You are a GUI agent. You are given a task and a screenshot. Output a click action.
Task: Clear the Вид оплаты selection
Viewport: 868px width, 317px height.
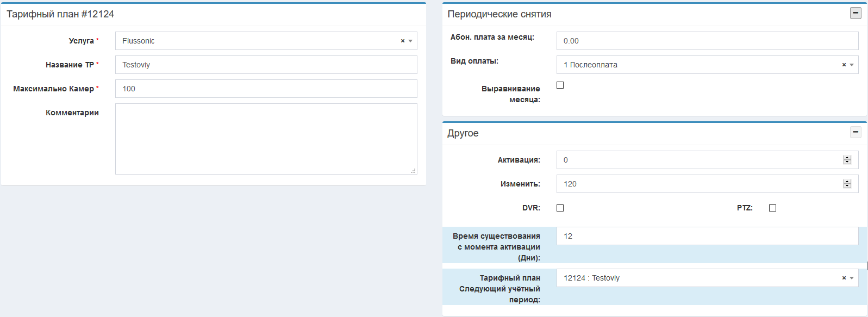pos(844,65)
